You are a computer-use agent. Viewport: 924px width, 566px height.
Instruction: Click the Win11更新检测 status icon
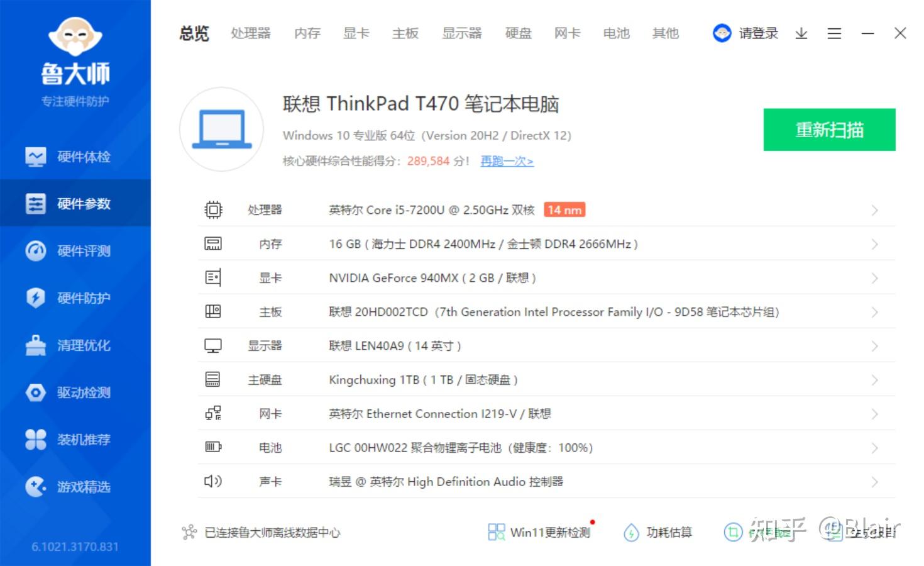click(x=497, y=532)
